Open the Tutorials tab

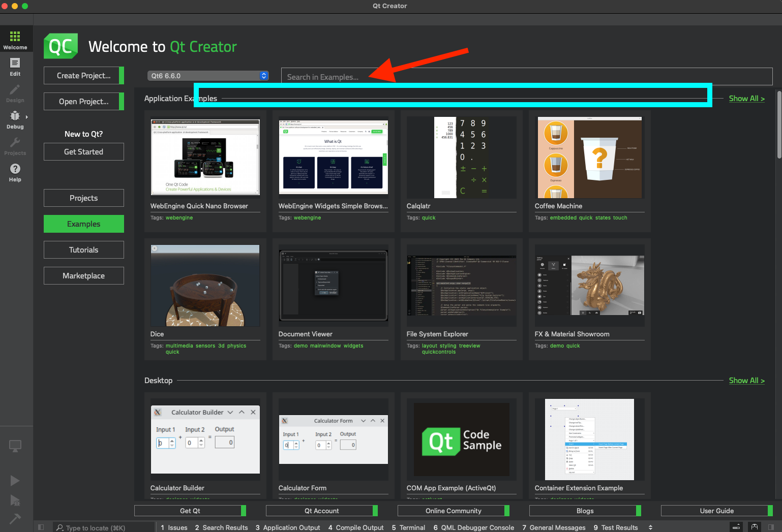point(84,249)
